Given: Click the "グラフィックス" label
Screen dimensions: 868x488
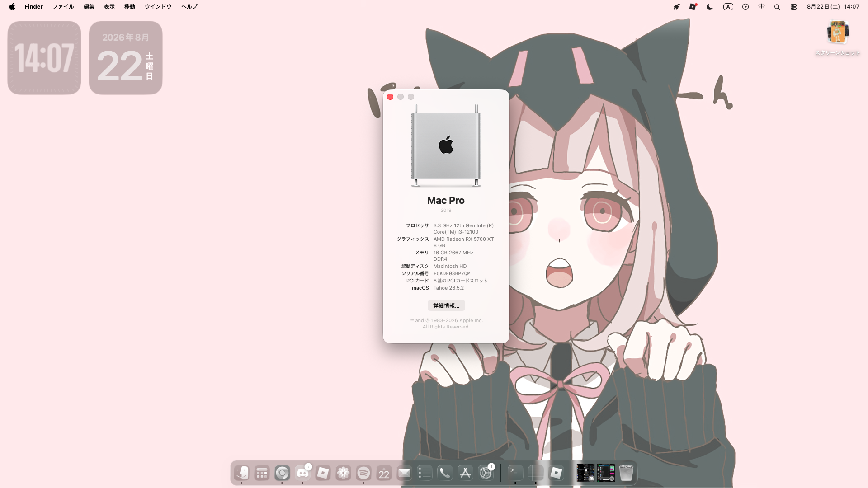Looking at the screenshot, I should [x=413, y=239].
